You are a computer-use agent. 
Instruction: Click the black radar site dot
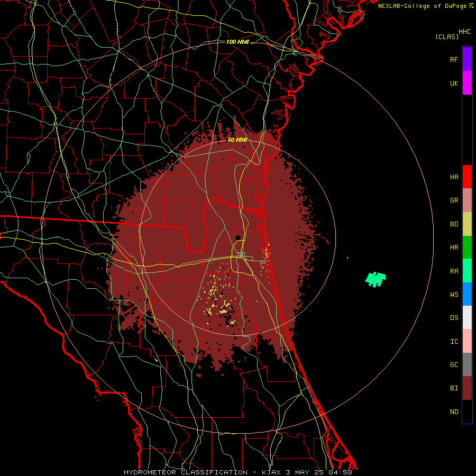pyautogui.click(x=239, y=237)
